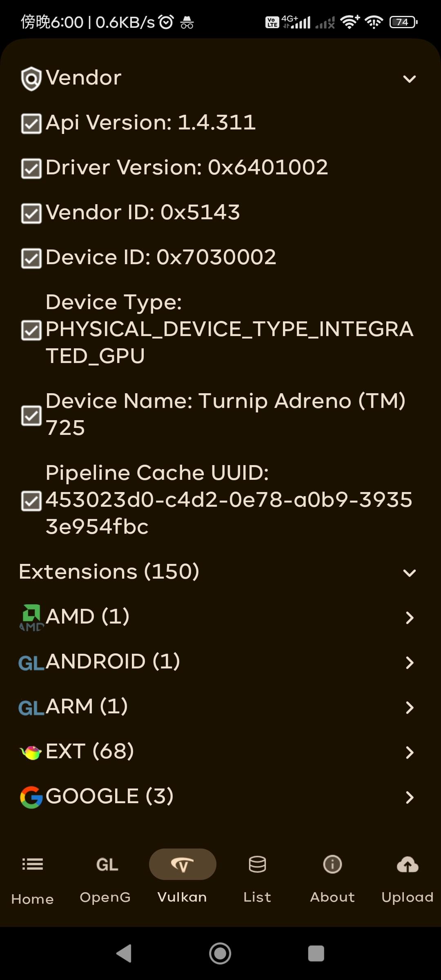This screenshot has width=441, height=980.
Task: Open the List database icon
Action: point(257,864)
